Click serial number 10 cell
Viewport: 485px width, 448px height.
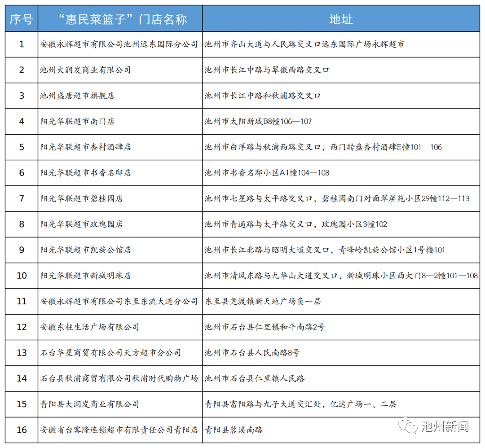click(x=22, y=275)
